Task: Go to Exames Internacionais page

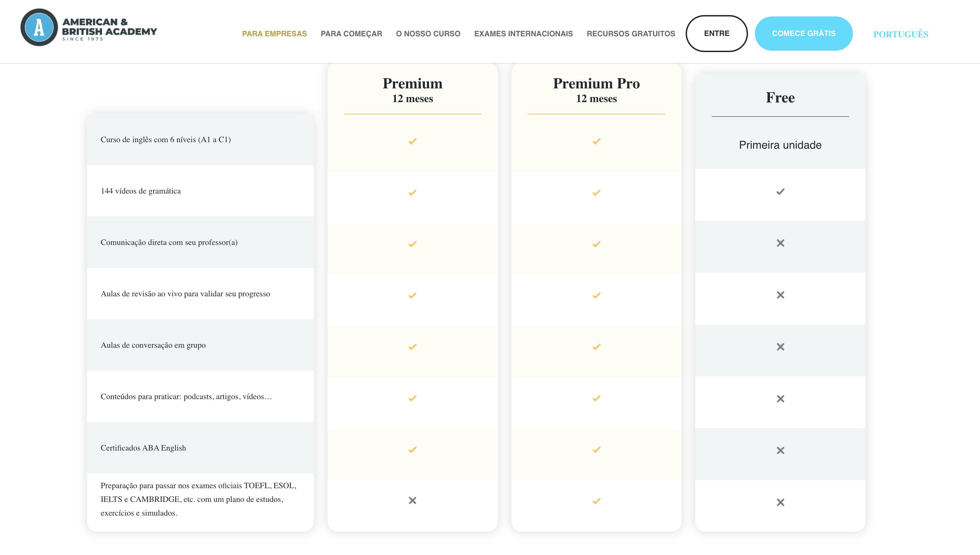Action: point(523,34)
